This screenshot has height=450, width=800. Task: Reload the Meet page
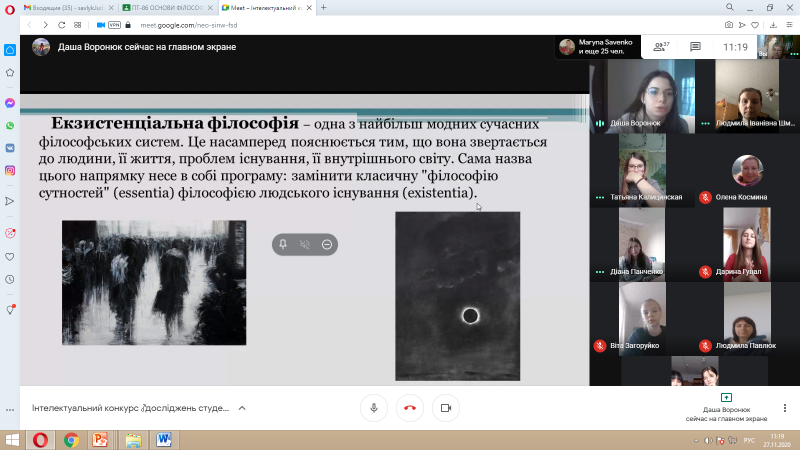[62, 25]
